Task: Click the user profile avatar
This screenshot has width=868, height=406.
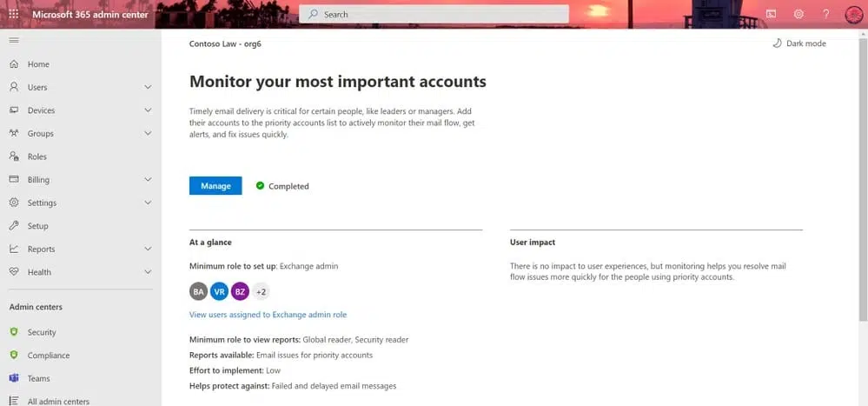Action: coord(854,15)
